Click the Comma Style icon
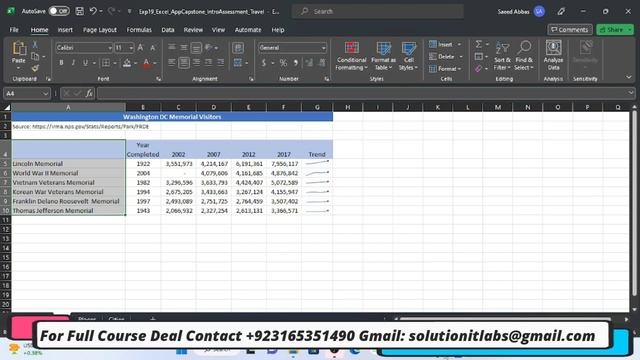The image size is (640, 360). pyautogui.click(x=296, y=63)
